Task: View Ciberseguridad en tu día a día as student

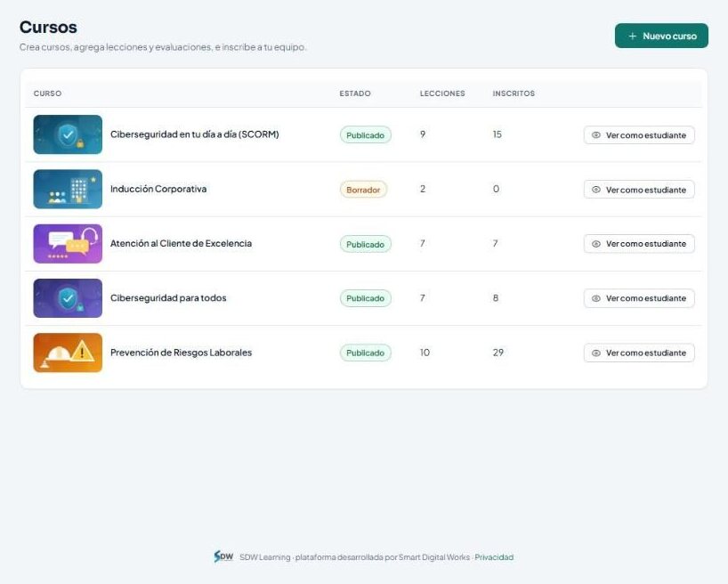Action: [639, 135]
